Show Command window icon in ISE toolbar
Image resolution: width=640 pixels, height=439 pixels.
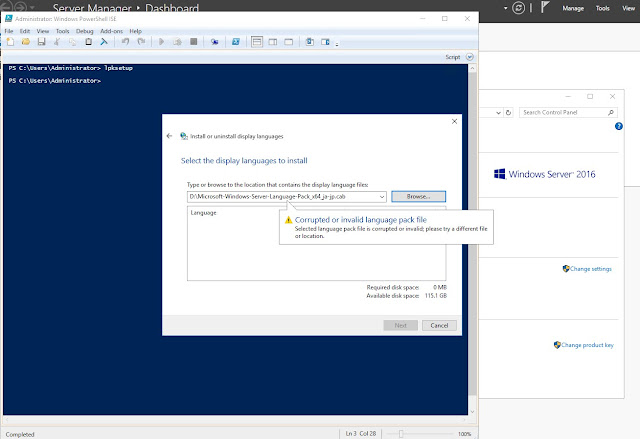(x=310, y=42)
